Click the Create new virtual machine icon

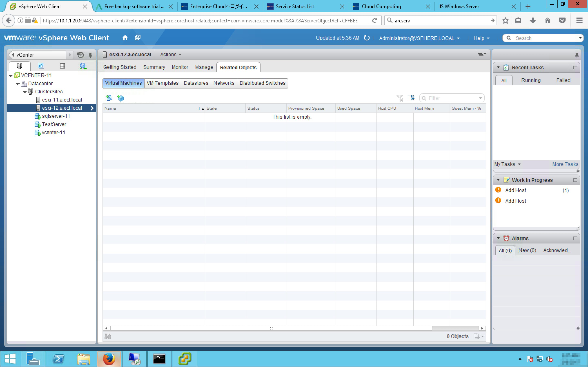tap(109, 98)
